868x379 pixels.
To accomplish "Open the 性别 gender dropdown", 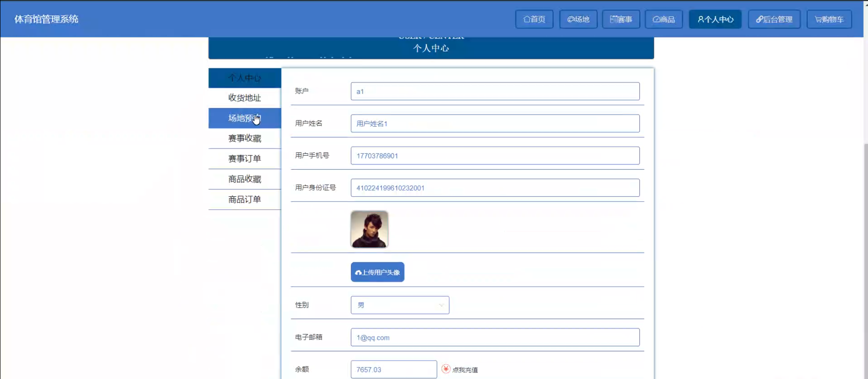I will click(x=400, y=305).
